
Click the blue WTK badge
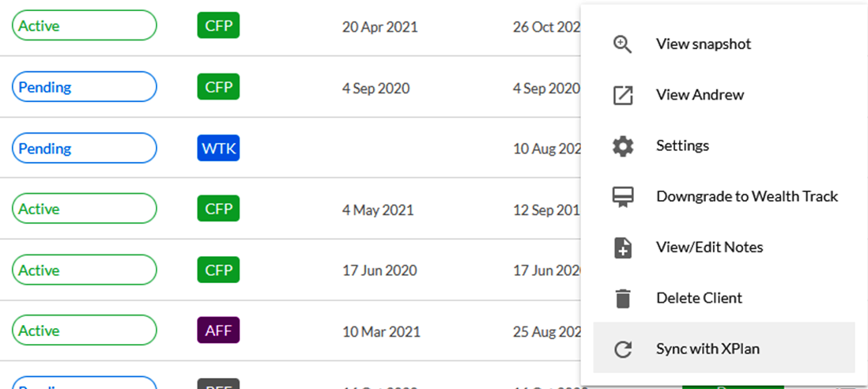(218, 149)
